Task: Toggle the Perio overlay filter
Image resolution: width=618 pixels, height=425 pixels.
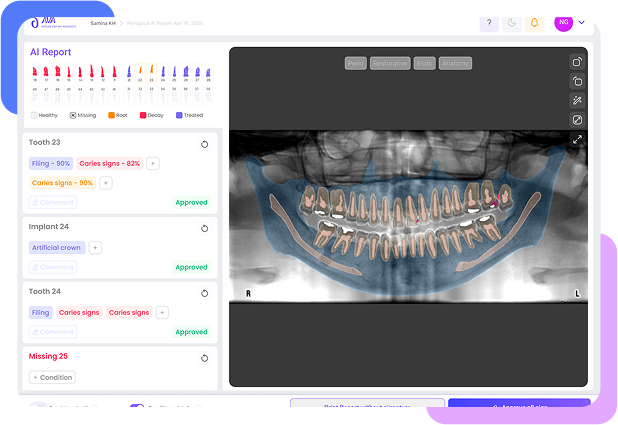Action: click(355, 63)
